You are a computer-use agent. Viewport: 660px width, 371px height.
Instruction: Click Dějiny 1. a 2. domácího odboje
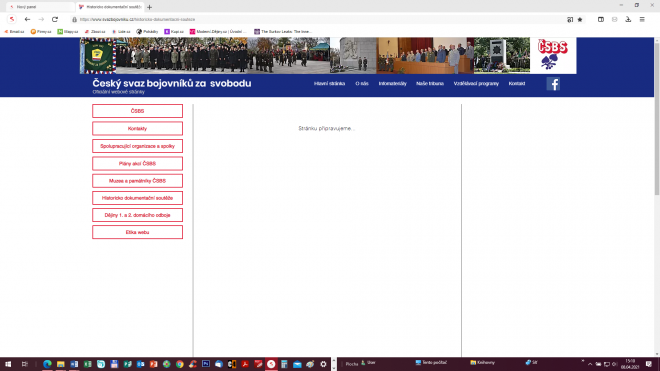[x=137, y=215]
